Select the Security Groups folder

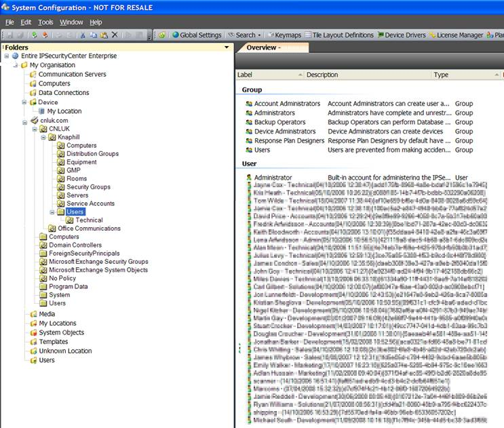pyautogui.click(x=88, y=187)
